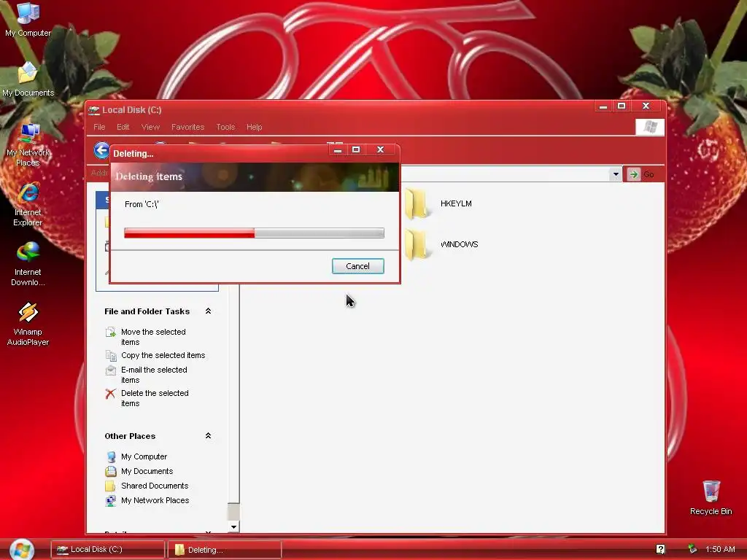Go to My Network Places link
Screen dimensions: 747x560
155,500
